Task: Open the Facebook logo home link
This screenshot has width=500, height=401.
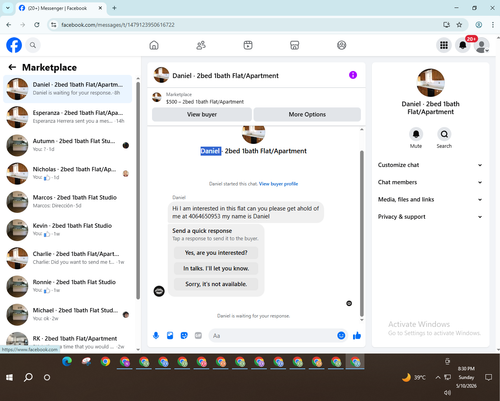Action: pos(14,45)
